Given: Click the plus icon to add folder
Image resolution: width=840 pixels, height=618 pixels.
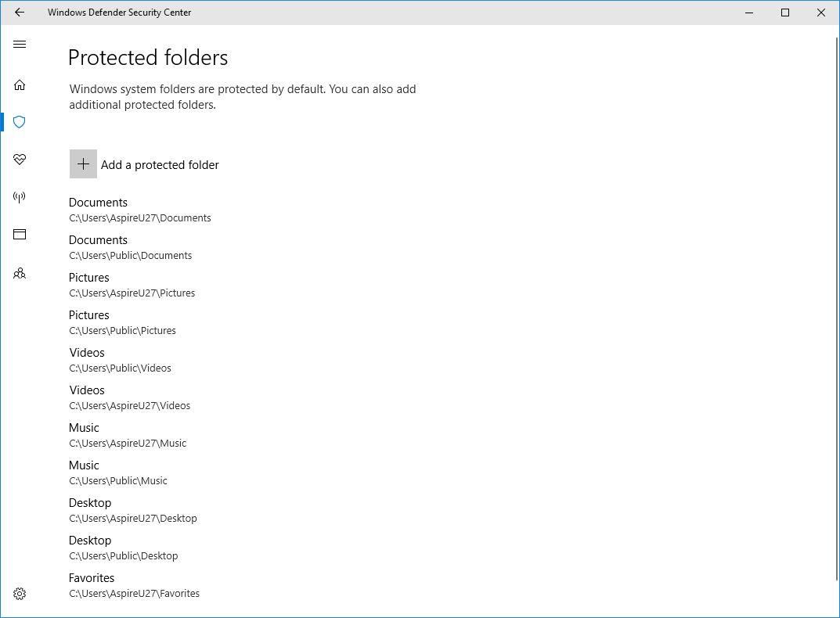Looking at the screenshot, I should pyautogui.click(x=83, y=164).
